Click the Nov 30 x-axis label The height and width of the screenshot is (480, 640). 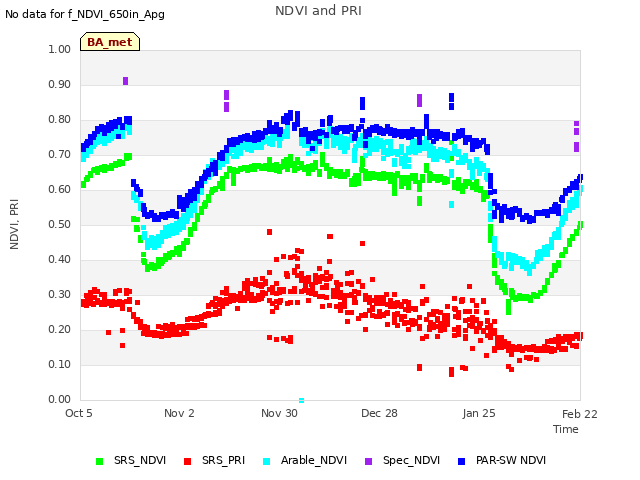[279, 413]
